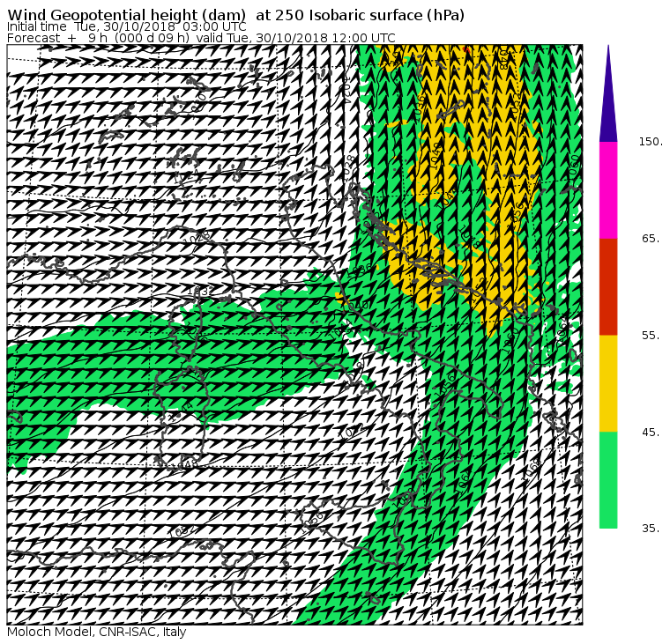Click the '65.' color scale label
The height and width of the screenshot is (644, 670).
coord(651,239)
